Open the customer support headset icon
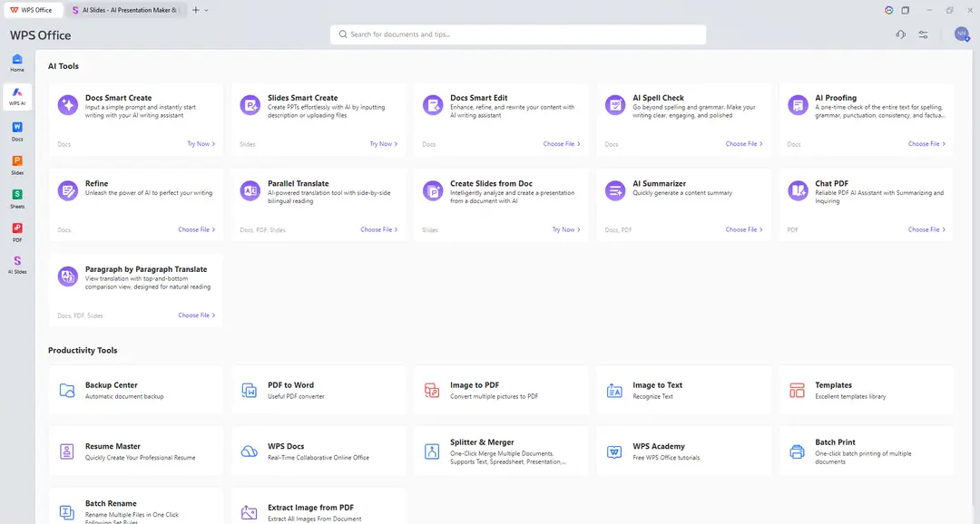 tap(901, 35)
